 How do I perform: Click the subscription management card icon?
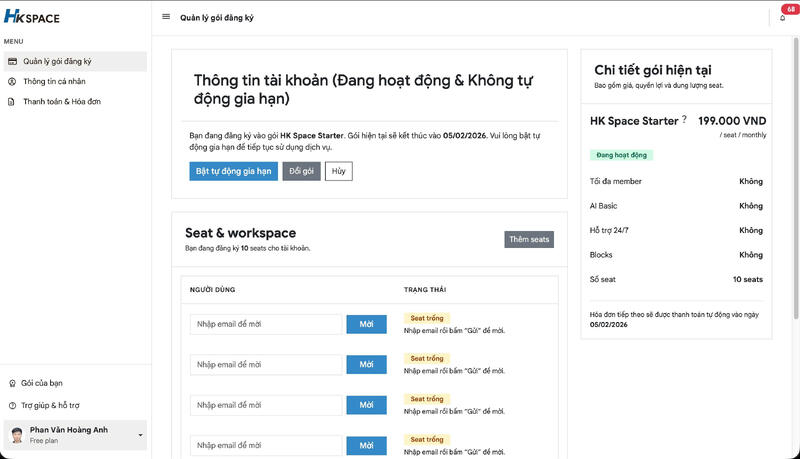[x=12, y=61]
